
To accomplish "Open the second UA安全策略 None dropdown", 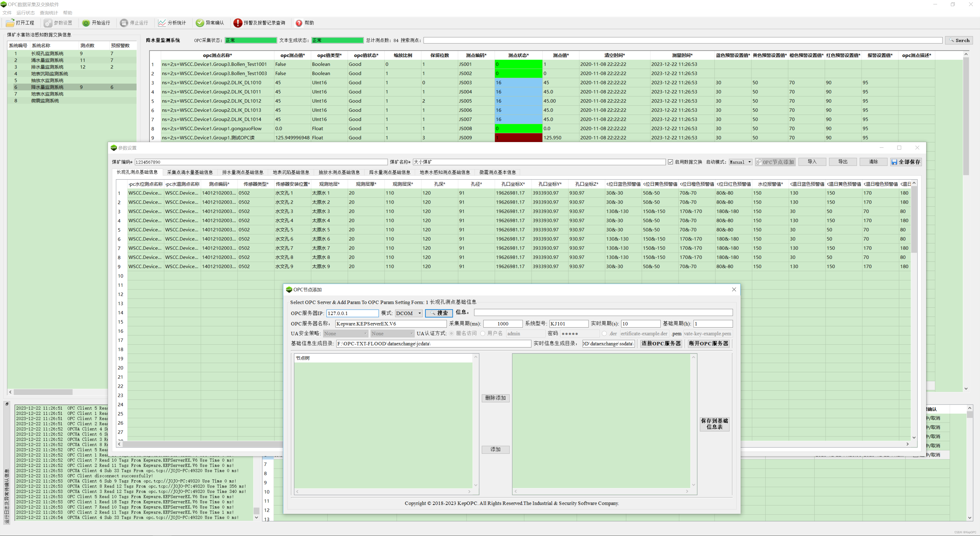I will (392, 334).
